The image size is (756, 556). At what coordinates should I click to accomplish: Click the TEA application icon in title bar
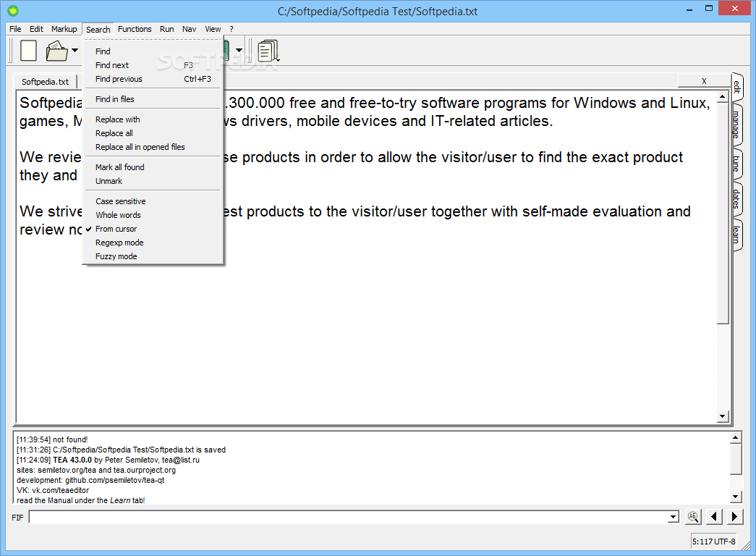coord(13,11)
